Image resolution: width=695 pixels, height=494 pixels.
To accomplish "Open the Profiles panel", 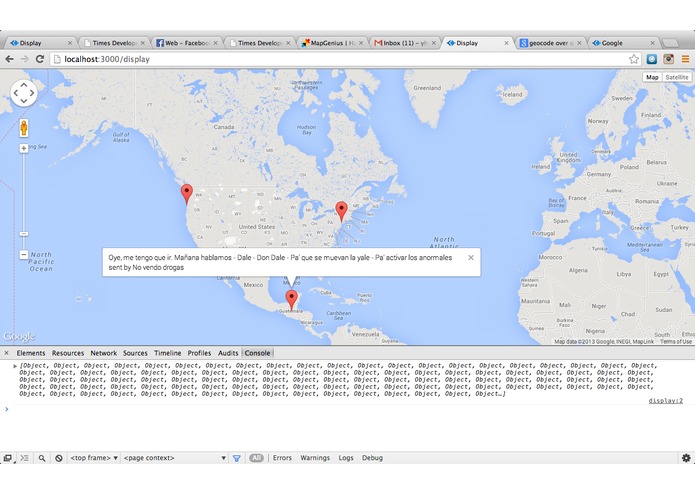I will 199,353.
